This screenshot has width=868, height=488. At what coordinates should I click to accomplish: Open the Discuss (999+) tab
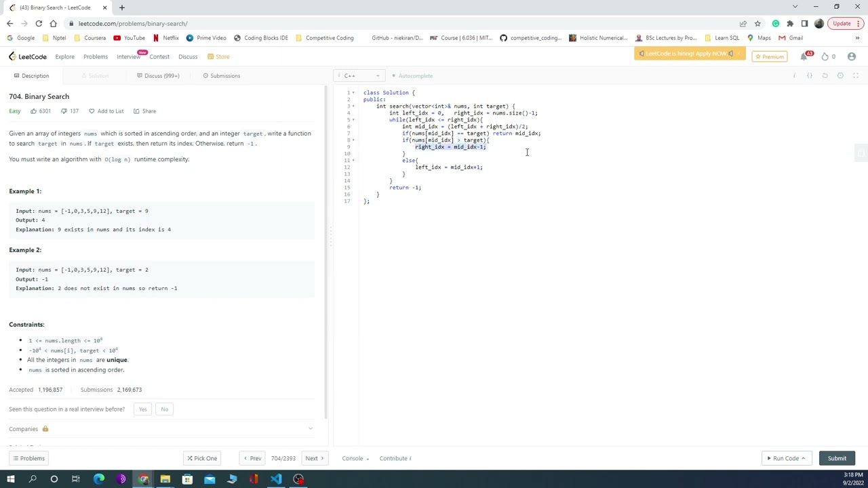(x=158, y=76)
